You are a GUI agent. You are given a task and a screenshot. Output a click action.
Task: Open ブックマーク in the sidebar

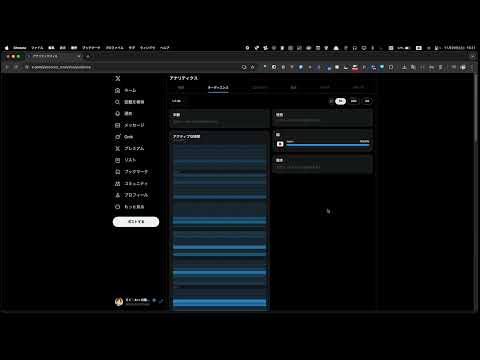(x=131, y=172)
